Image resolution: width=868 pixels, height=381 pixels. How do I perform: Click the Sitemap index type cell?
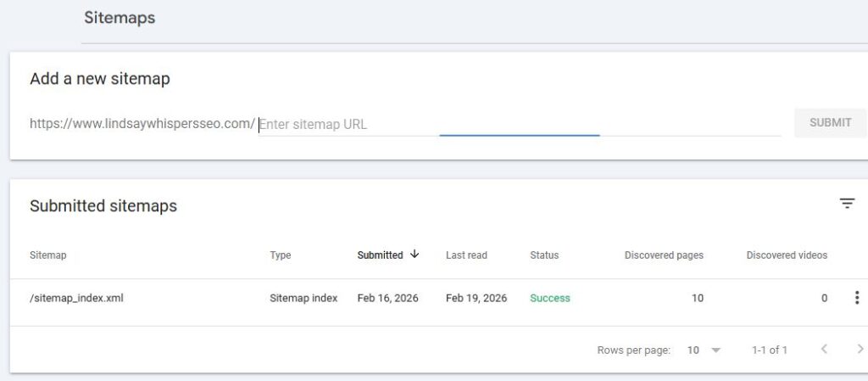pos(303,298)
